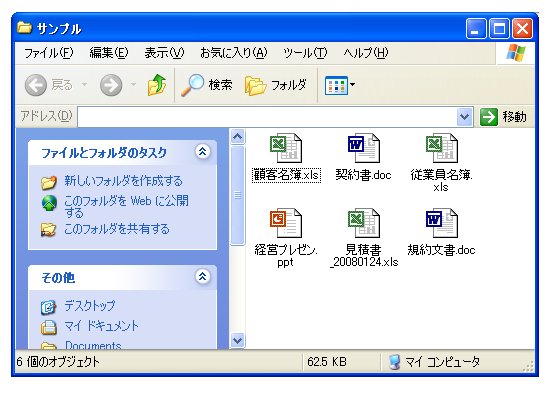Go back with the 戻る arrow button
This screenshot has height=397, width=557.
click(36, 85)
